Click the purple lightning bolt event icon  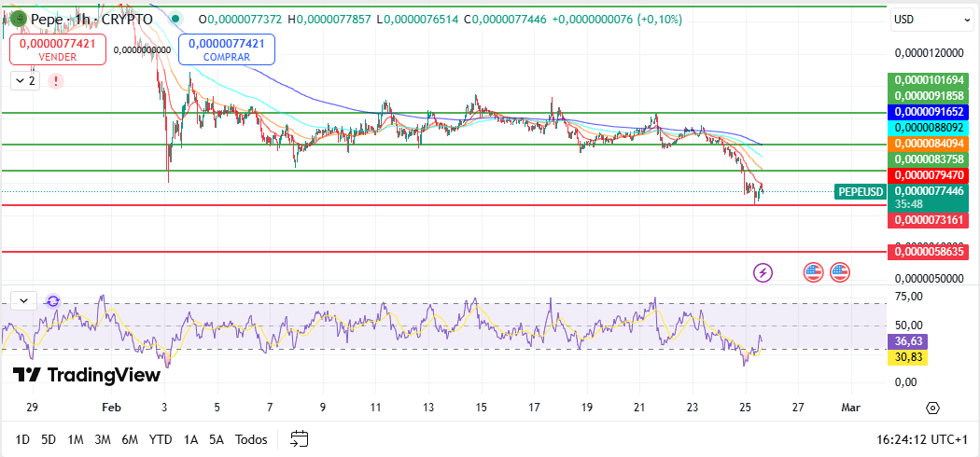[763, 272]
